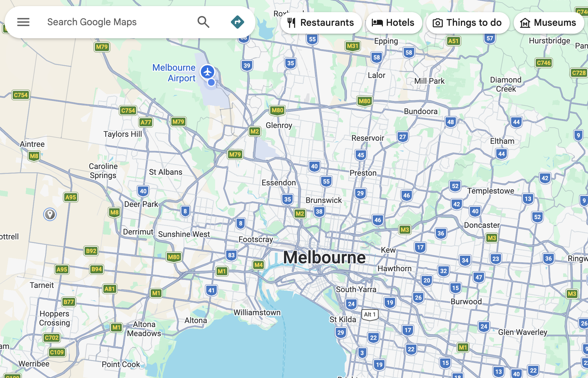Select the Tarneit label
Screen dimensions: 588x378
(x=42, y=285)
